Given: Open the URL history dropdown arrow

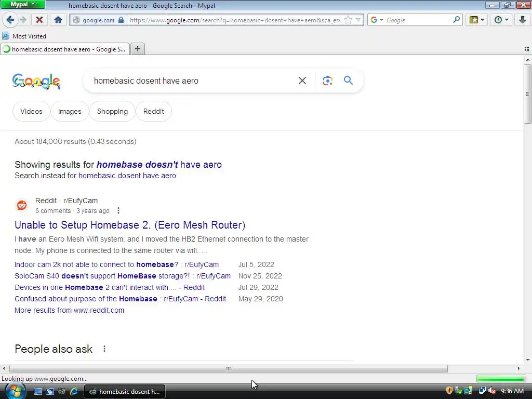Looking at the screenshot, I should tap(358, 20).
